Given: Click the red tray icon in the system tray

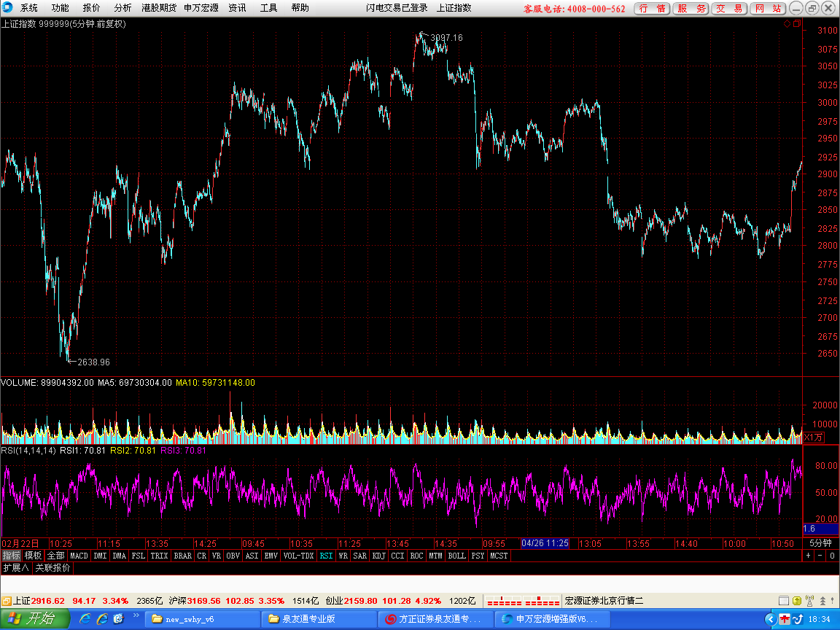Looking at the screenshot, I should [x=785, y=619].
